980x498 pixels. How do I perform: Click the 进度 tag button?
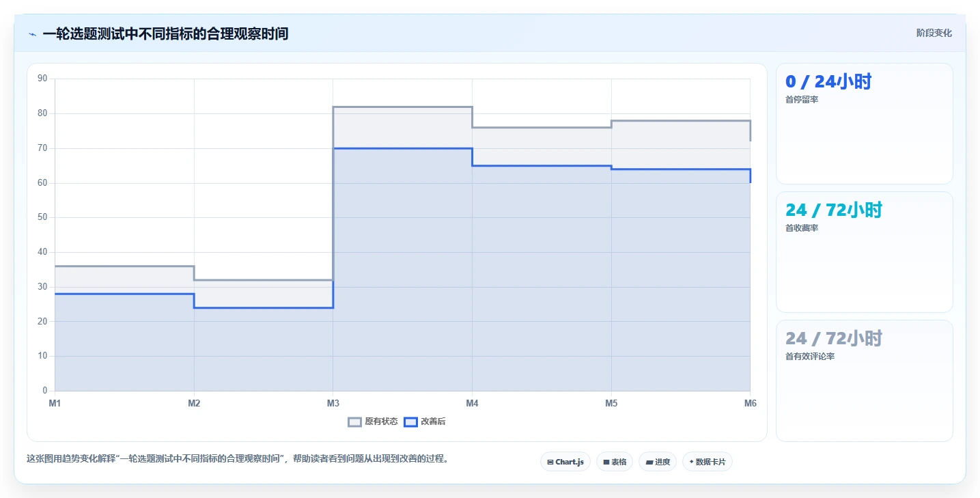pos(658,462)
